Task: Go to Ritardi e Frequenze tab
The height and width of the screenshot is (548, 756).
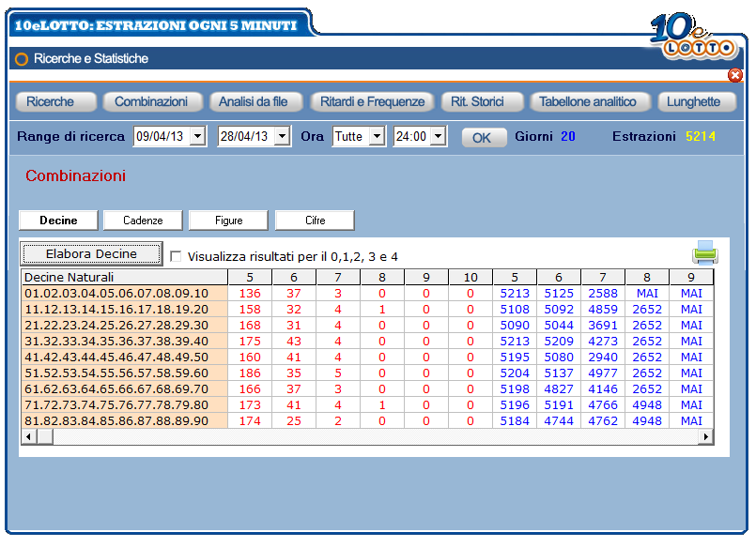Action: tap(371, 101)
